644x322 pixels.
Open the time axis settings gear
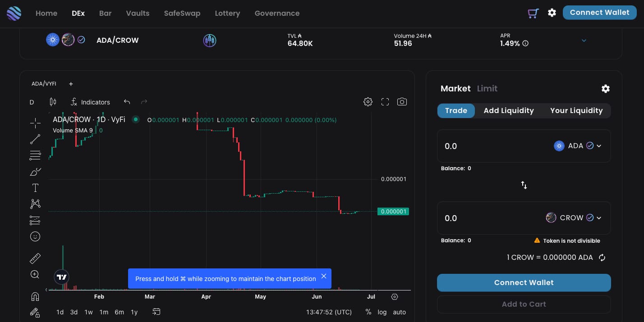pos(395,297)
